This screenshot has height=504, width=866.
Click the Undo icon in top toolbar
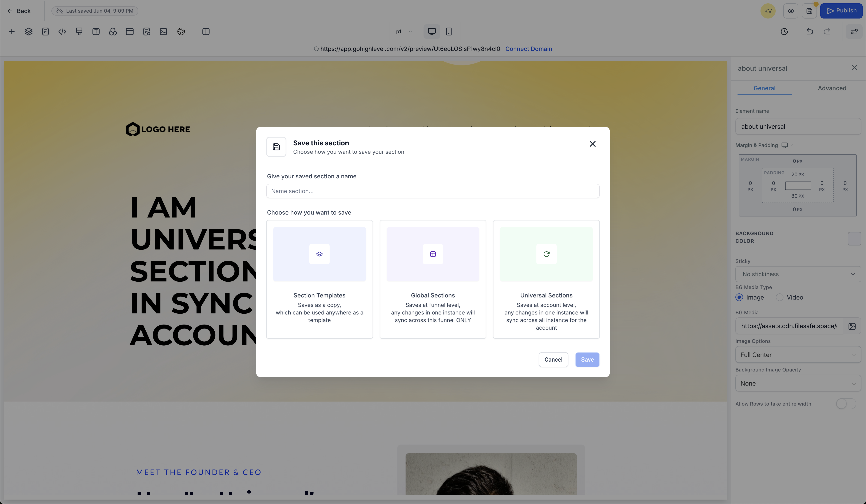pos(810,31)
